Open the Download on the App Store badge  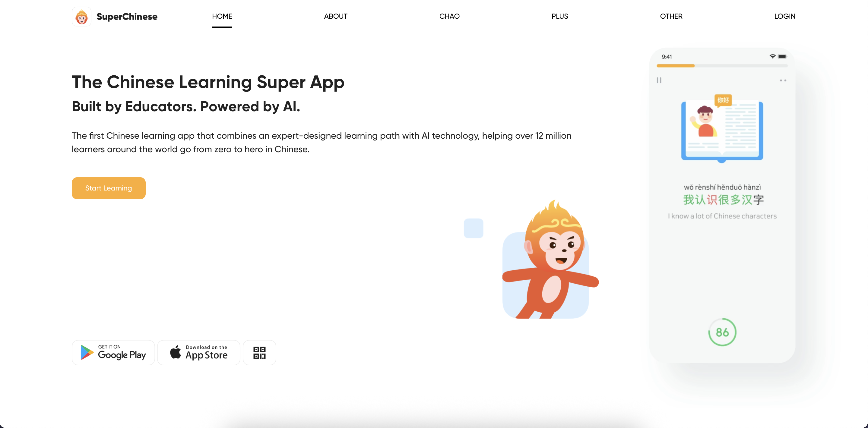pos(199,352)
